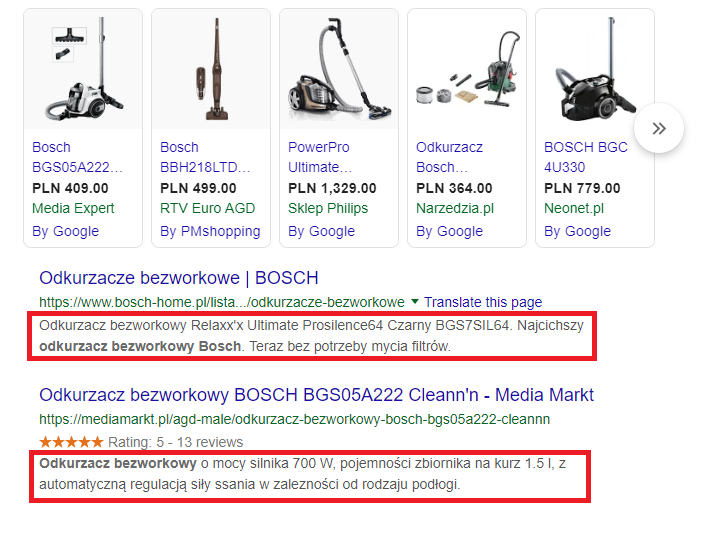Open the BOSCH BGC 4U330 vacuum image
Image resolution: width=701 pixels, height=542 pixels.
593,69
